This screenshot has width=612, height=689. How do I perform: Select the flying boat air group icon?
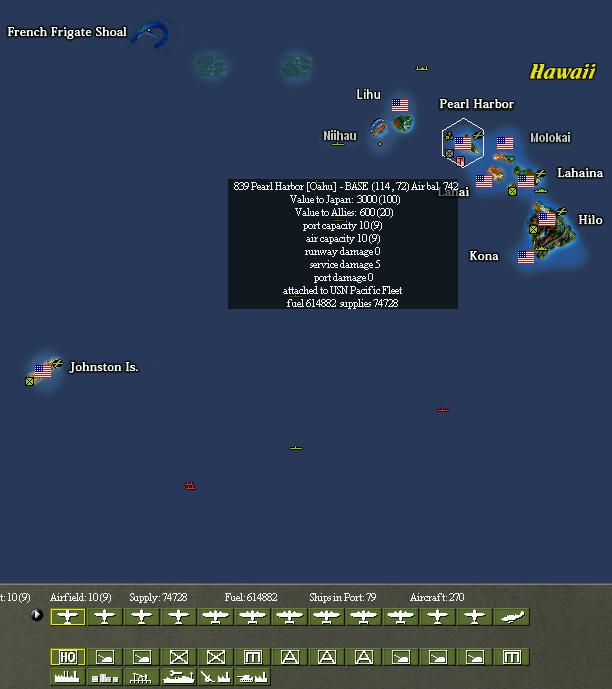click(x=512, y=616)
